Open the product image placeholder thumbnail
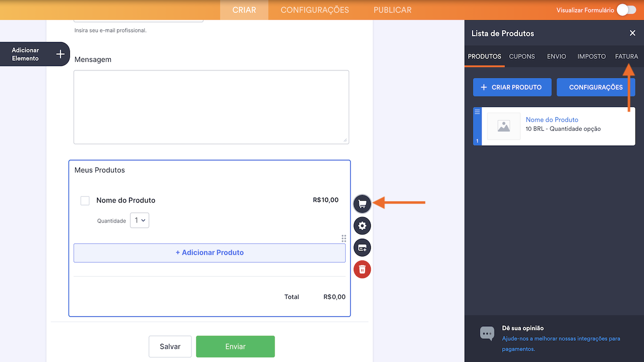This screenshot has height=362, width=644. [x=504, y=126]
